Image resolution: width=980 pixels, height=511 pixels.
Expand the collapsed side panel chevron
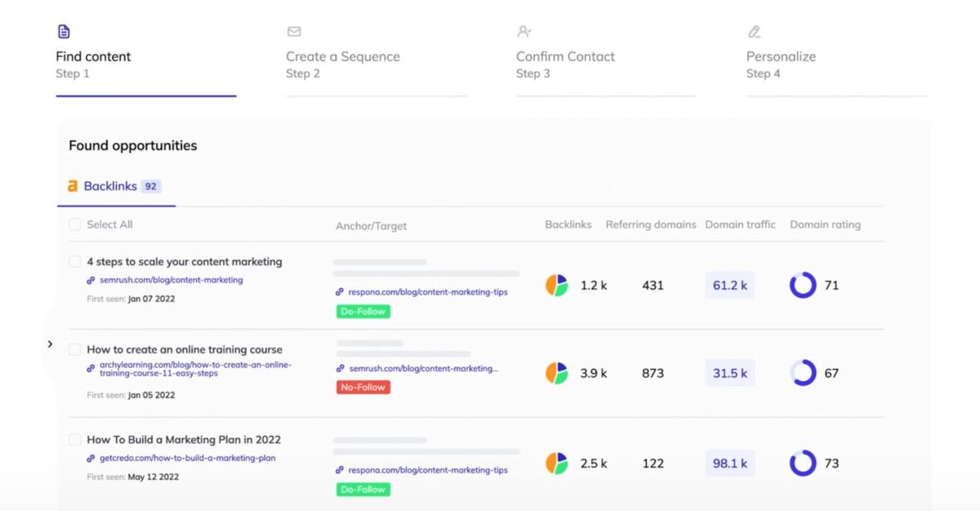point(50,344)
